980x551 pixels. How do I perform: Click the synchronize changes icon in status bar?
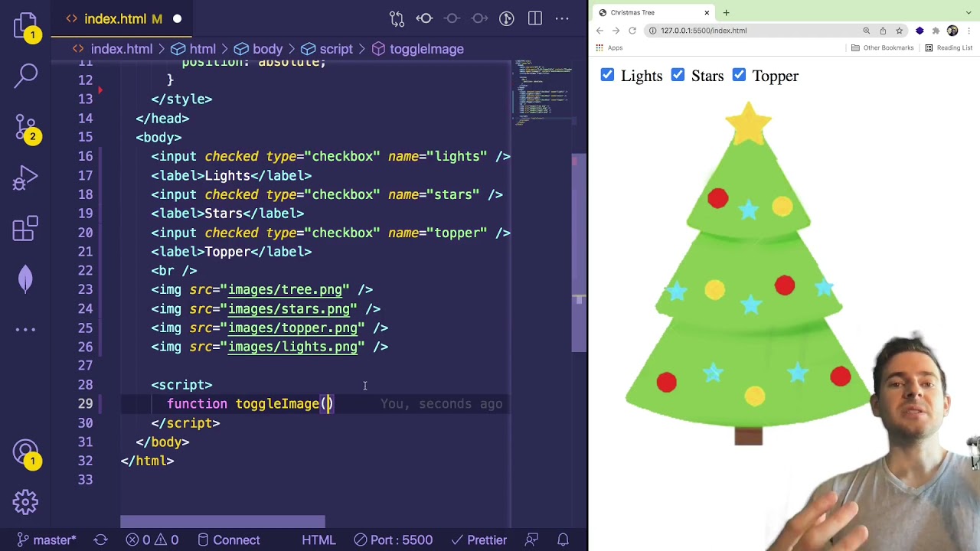coord(100,540)
